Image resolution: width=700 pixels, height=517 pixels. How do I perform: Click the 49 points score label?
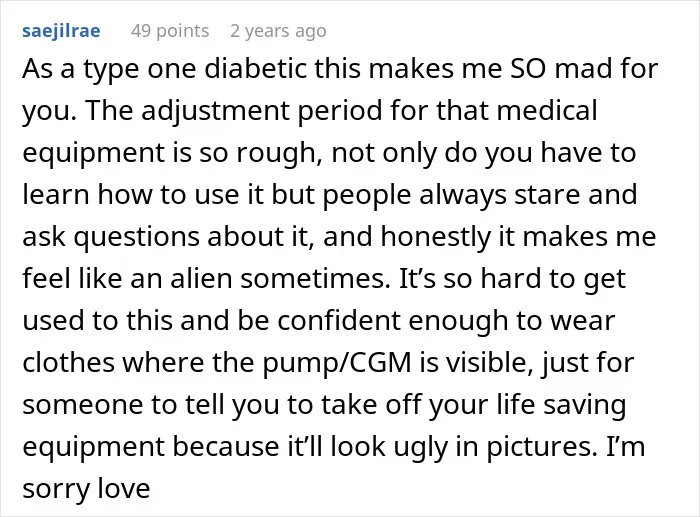tap(170, 31)
